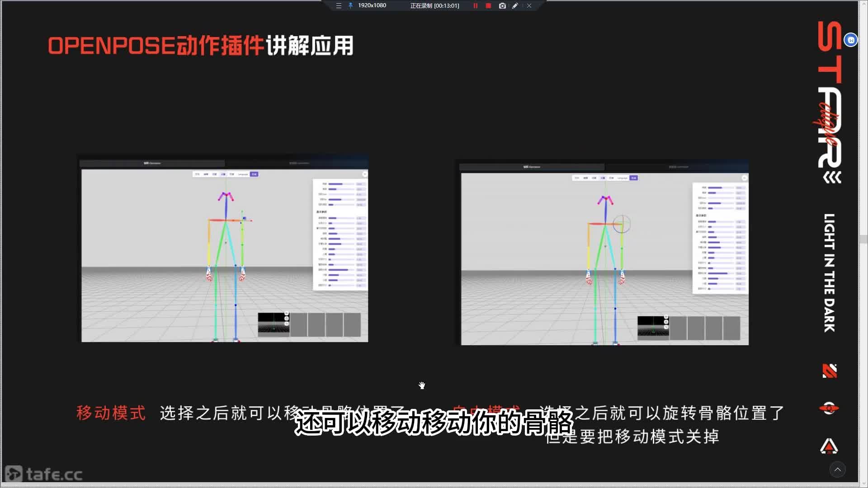Open the left OpenPose move-mode screenshot
This screenshot has width=868, height=488.
[x=223, y=249]
